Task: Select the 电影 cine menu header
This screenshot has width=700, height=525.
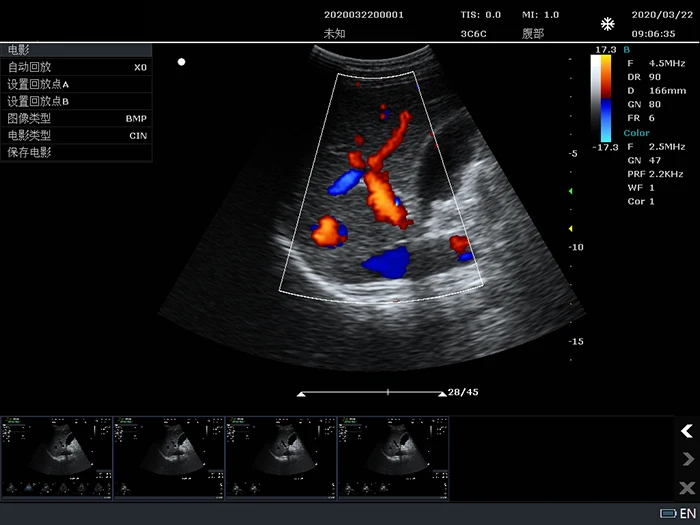Action: (76, 50)
